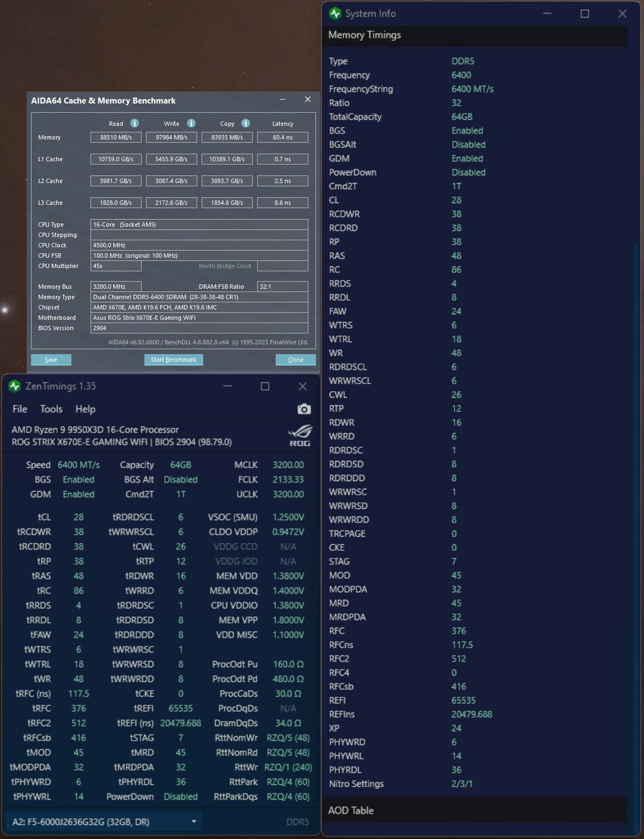Click the MEM VDDQ value 1.4000V
Screen dimensions: 644x839
click(288, 591)
